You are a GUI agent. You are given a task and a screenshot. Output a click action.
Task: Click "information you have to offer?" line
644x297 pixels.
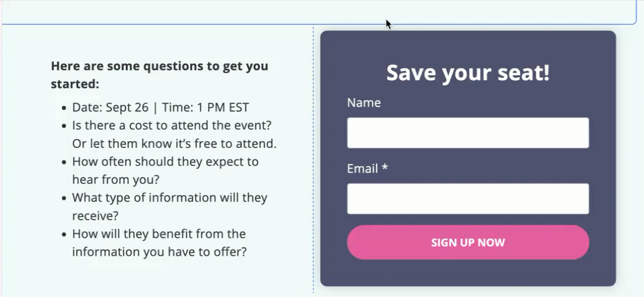click(159, 252)
